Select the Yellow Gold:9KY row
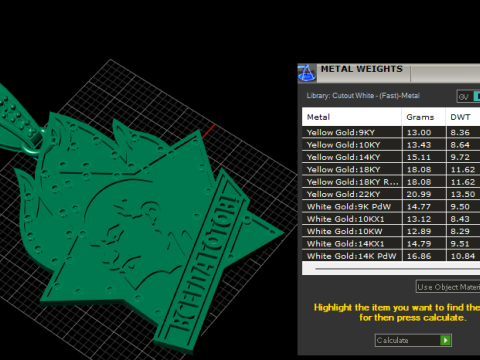 391,132
